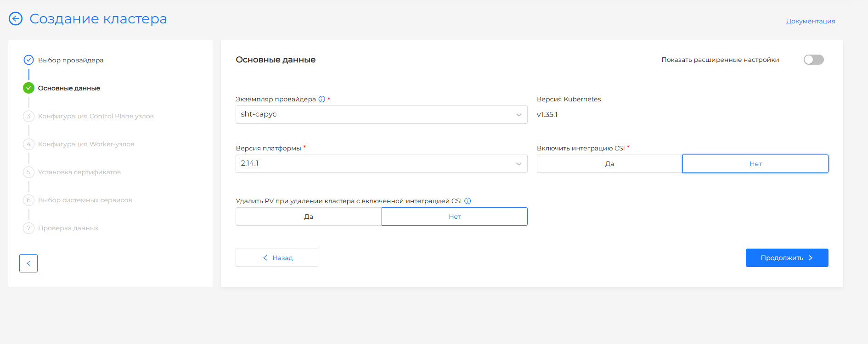
Task: Open Установка сертификатов step
Action: tap(79, 172)
